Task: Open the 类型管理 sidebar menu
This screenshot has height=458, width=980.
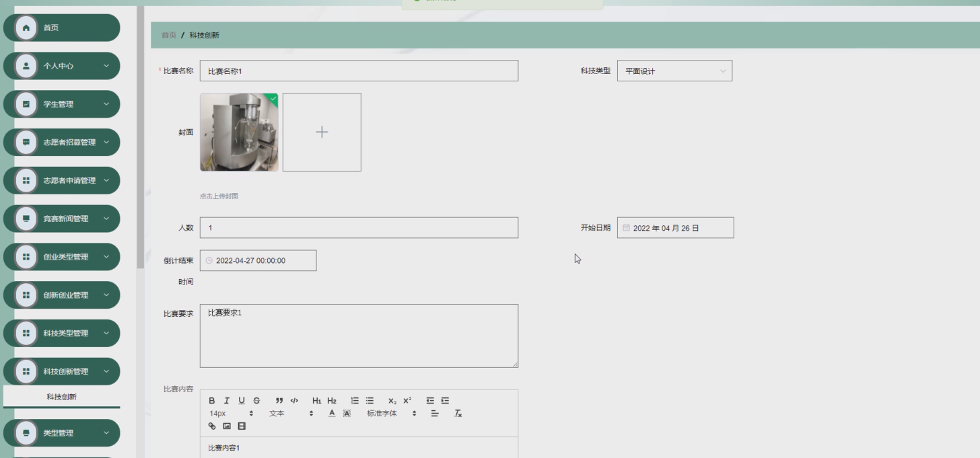Action: click(x=62, y=433)
